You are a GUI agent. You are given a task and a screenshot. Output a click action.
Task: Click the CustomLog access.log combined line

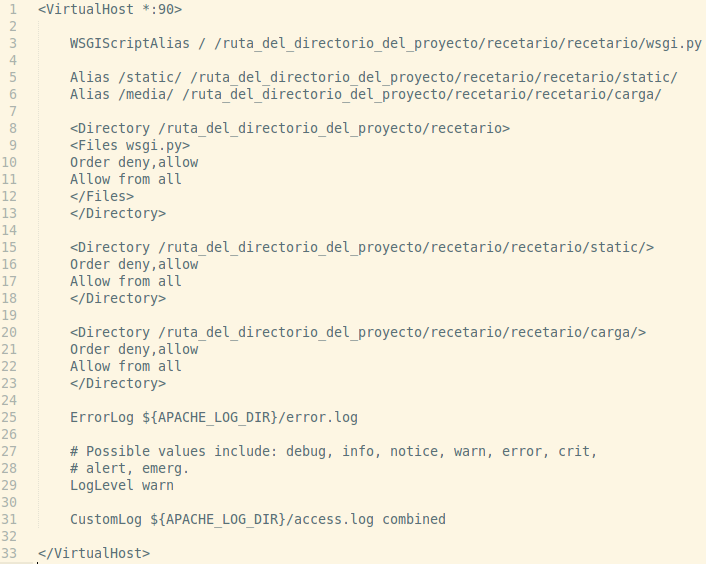tap(258, 519)
